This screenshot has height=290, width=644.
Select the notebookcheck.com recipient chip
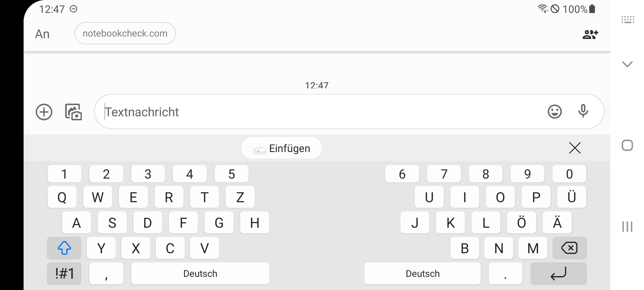point(125,33)
